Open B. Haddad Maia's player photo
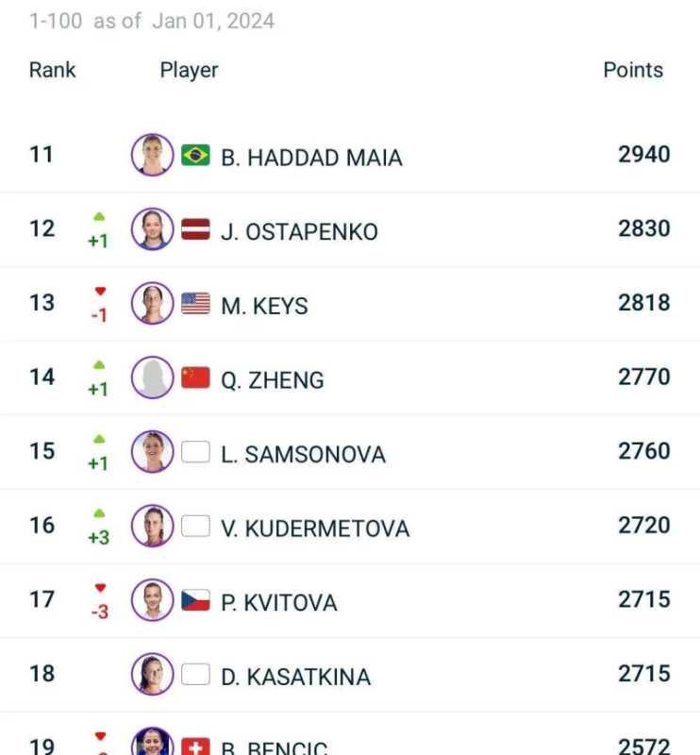This screenshot has height=755, width=700. pyautogui.click(x=152, y=155)
